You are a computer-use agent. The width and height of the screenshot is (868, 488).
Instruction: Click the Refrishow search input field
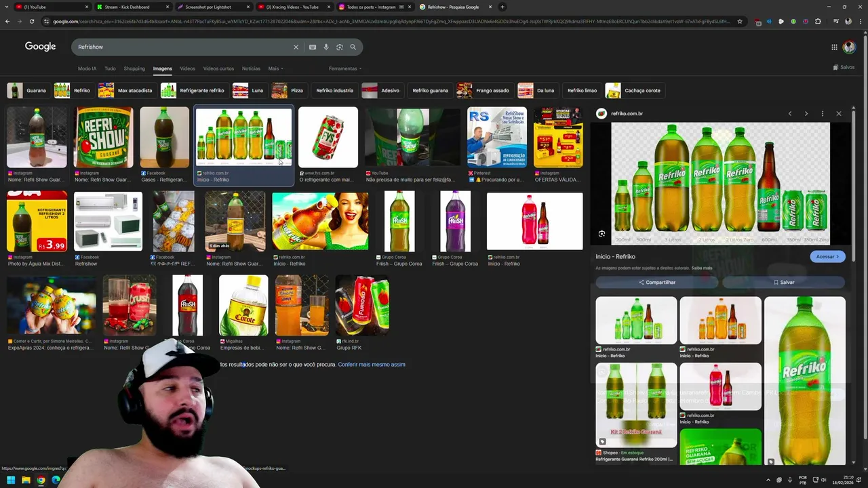tap(183, 47)
